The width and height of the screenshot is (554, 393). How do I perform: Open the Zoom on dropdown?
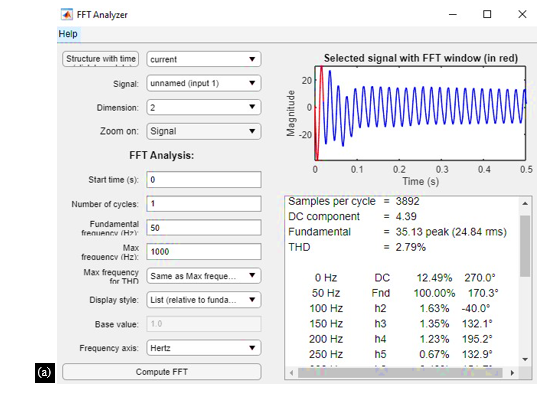click(x=204, y=131)
